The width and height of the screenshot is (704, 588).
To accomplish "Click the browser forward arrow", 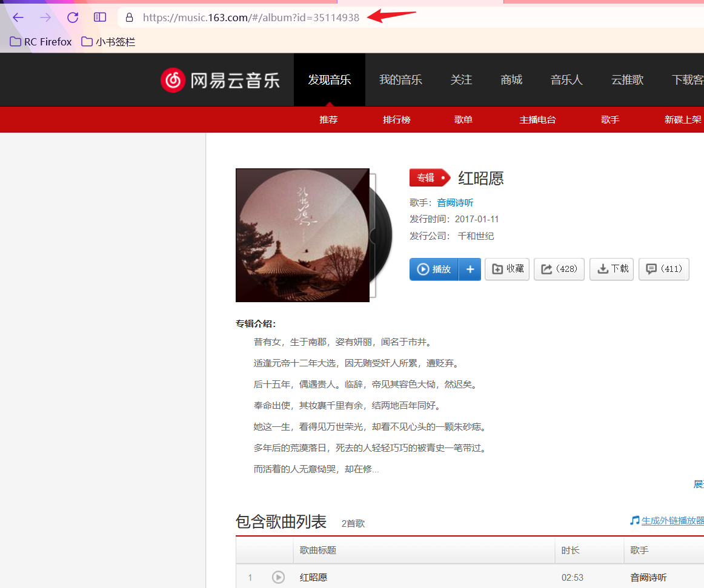I will tap(45, 18).
